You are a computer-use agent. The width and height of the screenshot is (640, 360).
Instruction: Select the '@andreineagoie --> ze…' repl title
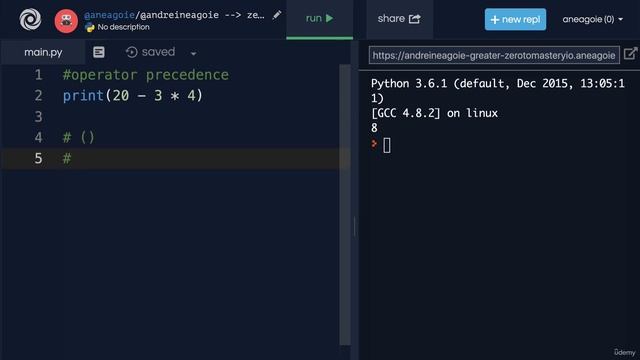pos(202,15)
